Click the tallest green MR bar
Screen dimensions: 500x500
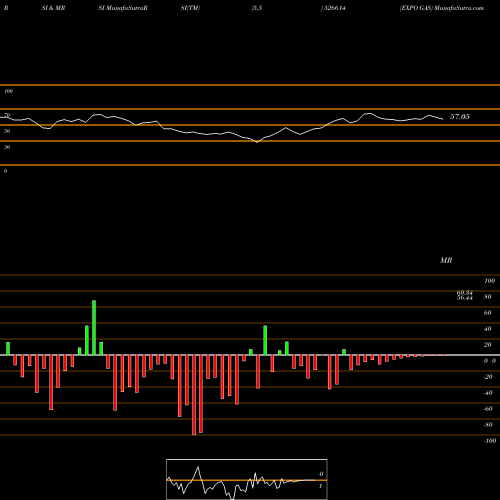94,328
